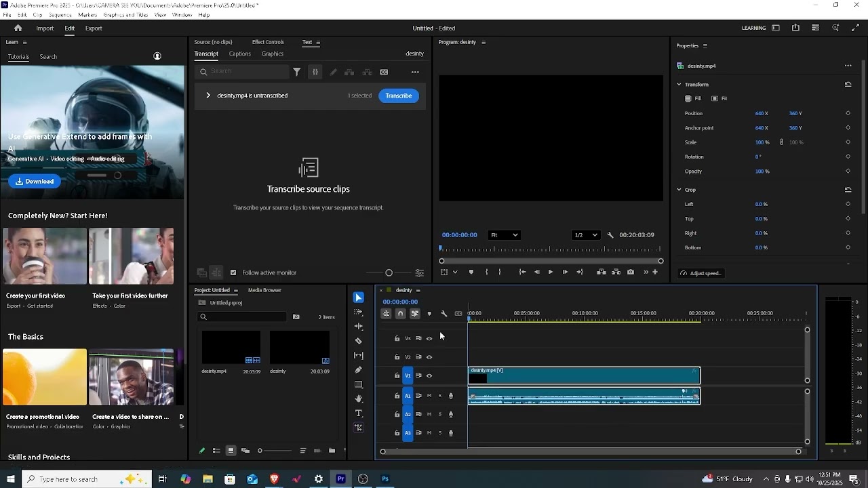This screenshot has height=488, width=868.
Task: Toggle V2 track output eye
Action: (429, 357)
